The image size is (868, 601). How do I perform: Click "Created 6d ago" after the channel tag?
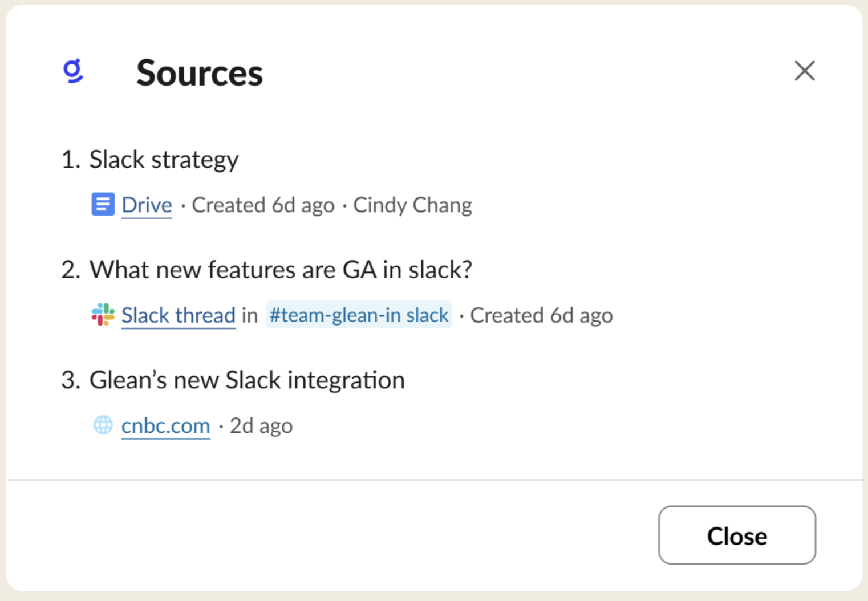[x=541, y=315]
